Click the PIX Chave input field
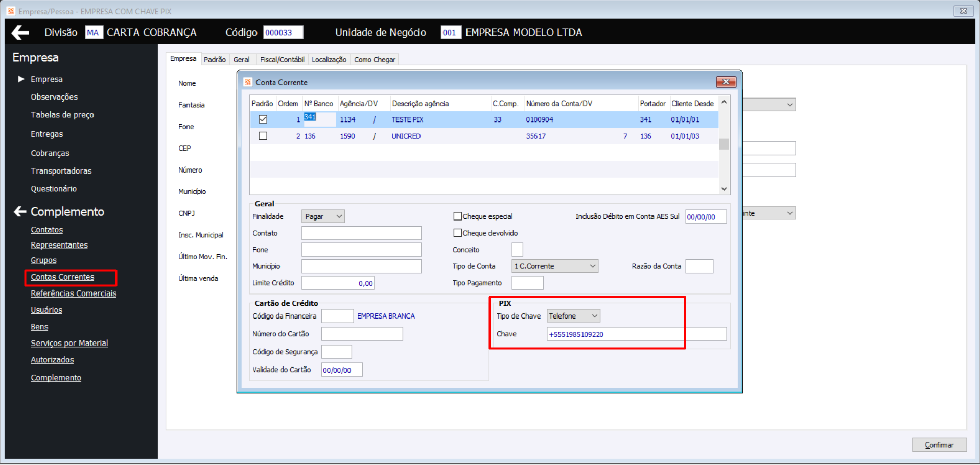 point(637,334)
